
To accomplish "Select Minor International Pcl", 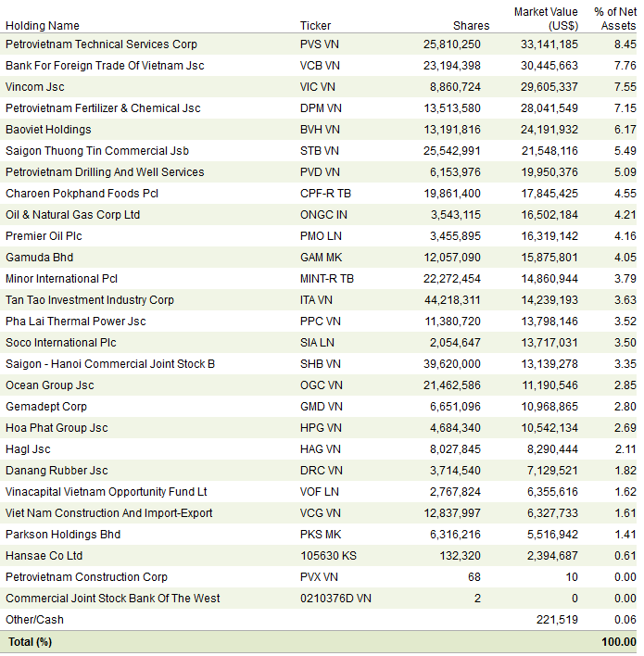I will pyautogui.click(x=61, y=279).
